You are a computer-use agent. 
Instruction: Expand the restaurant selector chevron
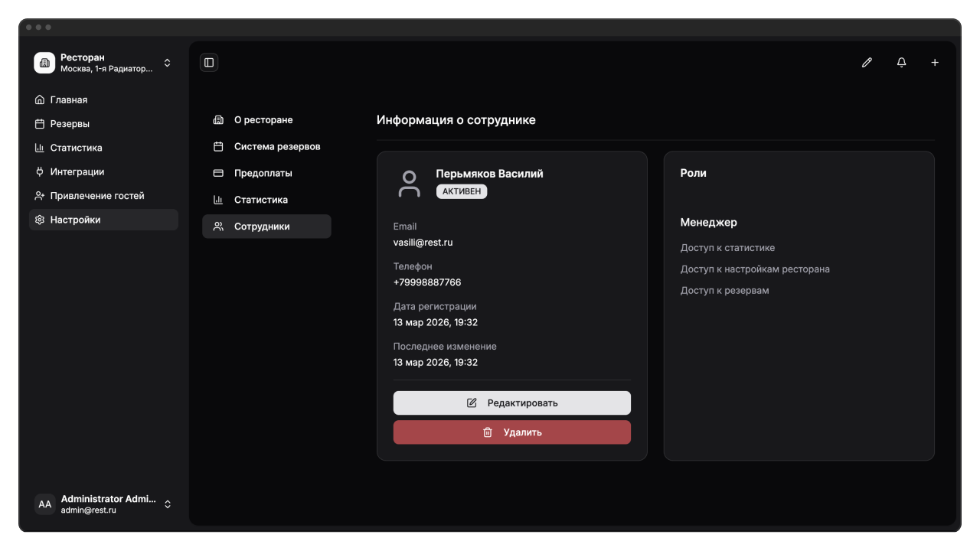pos(168,63)
